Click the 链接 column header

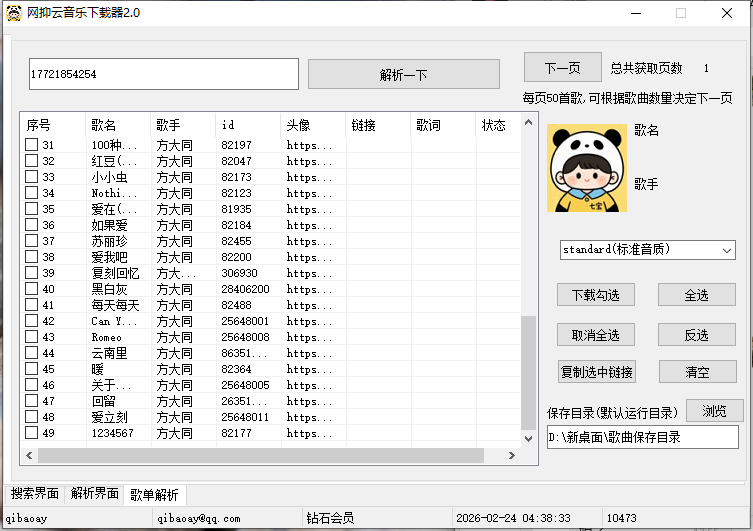pos(377,125)
